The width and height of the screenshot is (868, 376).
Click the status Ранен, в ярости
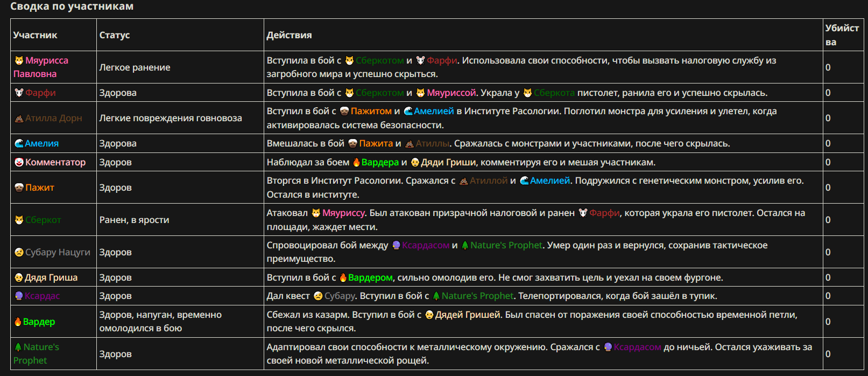click(x=135, y=220)
